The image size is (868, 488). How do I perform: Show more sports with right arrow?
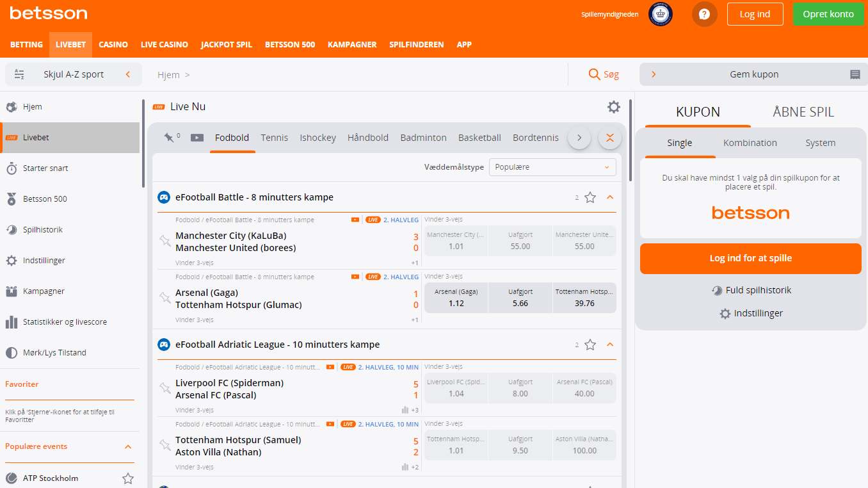[579, 138]
